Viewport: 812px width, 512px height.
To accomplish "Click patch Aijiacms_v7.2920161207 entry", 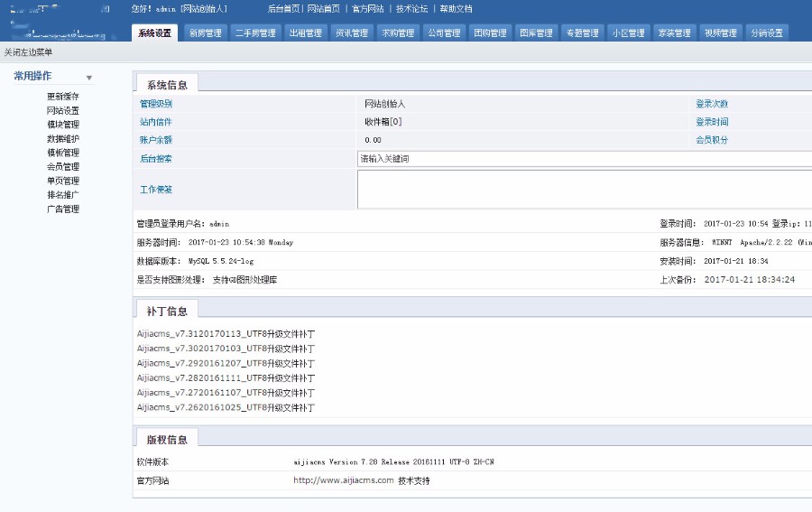I will click(226, 363).
